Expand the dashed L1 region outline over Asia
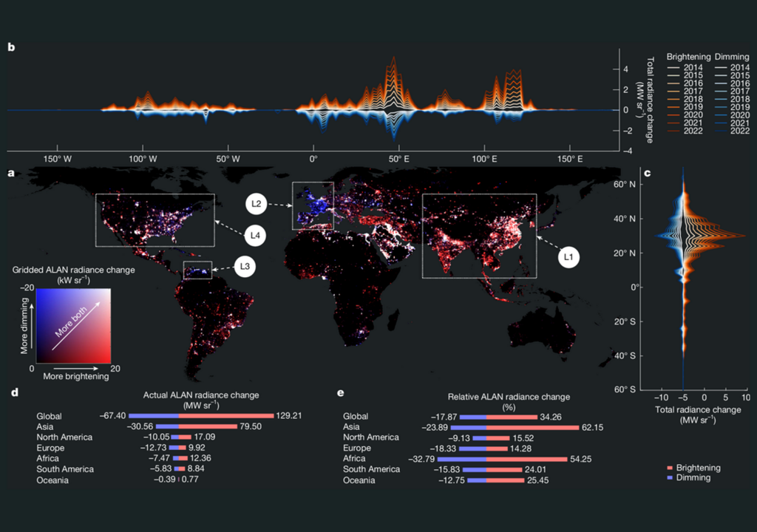Image resolution: width=757 pixels, height=532 pixels. pyautogui.click(x=479, y=235)
